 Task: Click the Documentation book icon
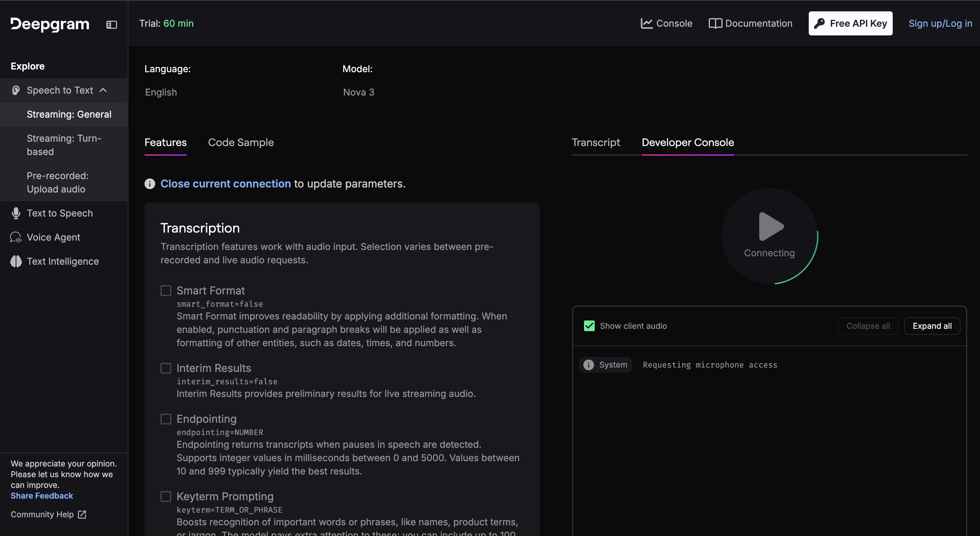(715, 24)
